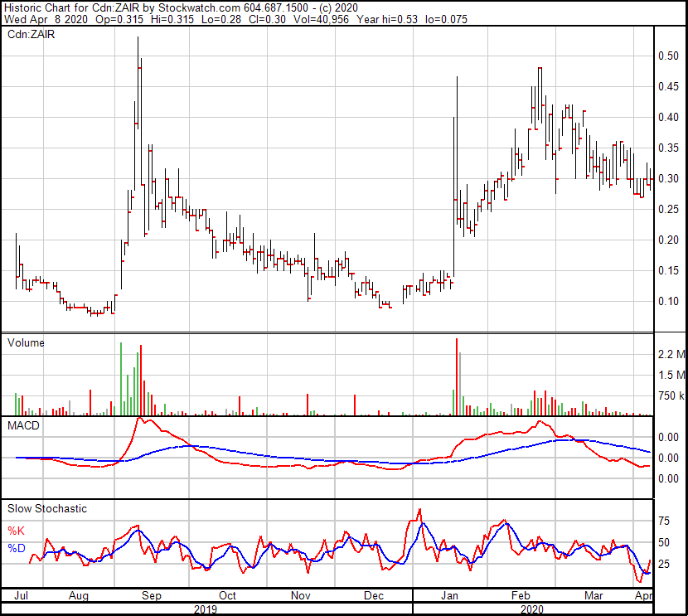Click the 'Vol=40,956' volume value
This screenshot has height=616, width=688.
click(x=321, y=19)
